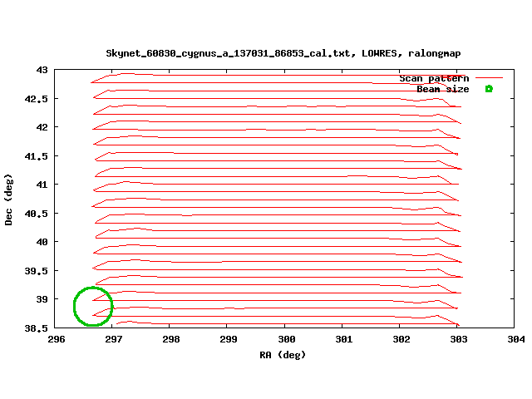Click the y-axis tick label 39
The height and width of the screenshot is (399, 532).
pos(42,299)
